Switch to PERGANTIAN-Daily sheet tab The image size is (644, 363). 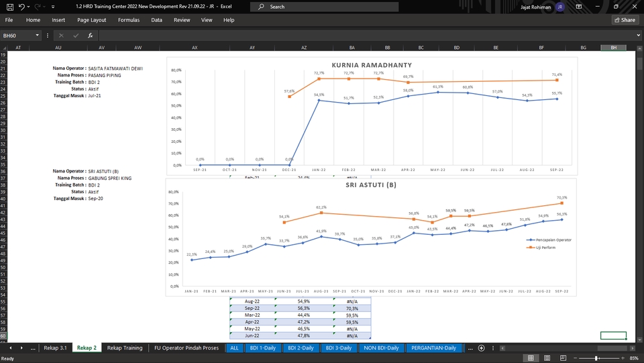[434, 348]
